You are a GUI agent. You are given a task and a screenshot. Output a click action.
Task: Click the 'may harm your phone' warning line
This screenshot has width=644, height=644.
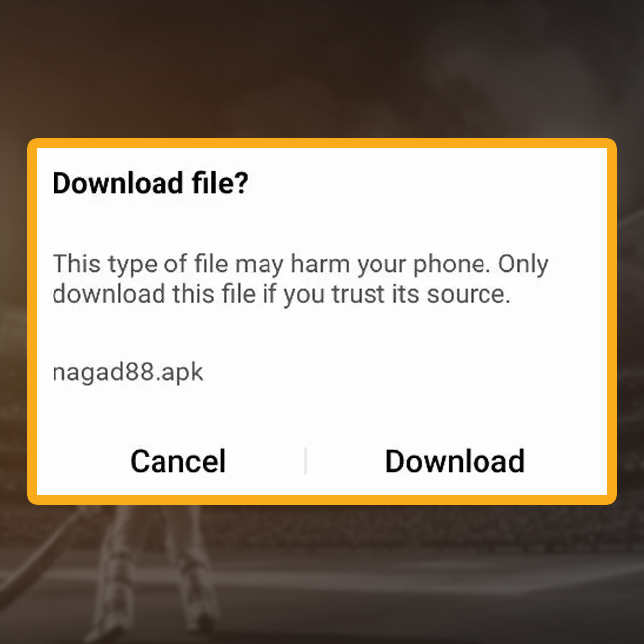point(300,265)
